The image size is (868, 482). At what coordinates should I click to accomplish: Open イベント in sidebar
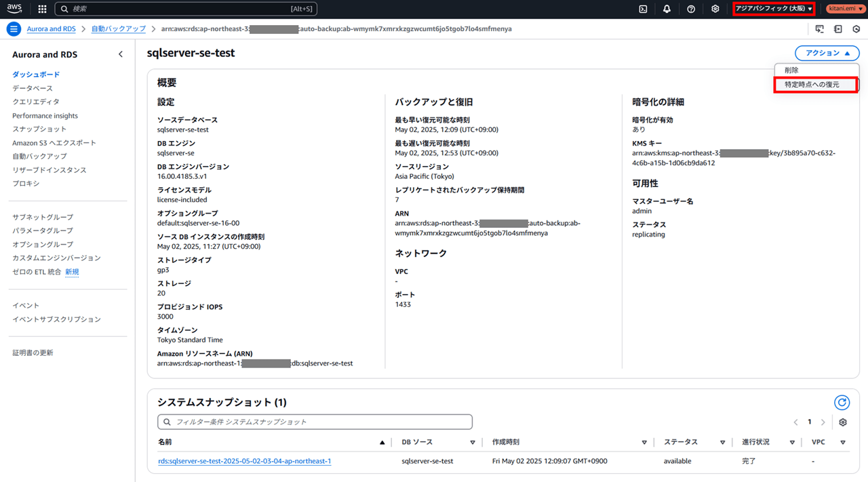[26, 306]
